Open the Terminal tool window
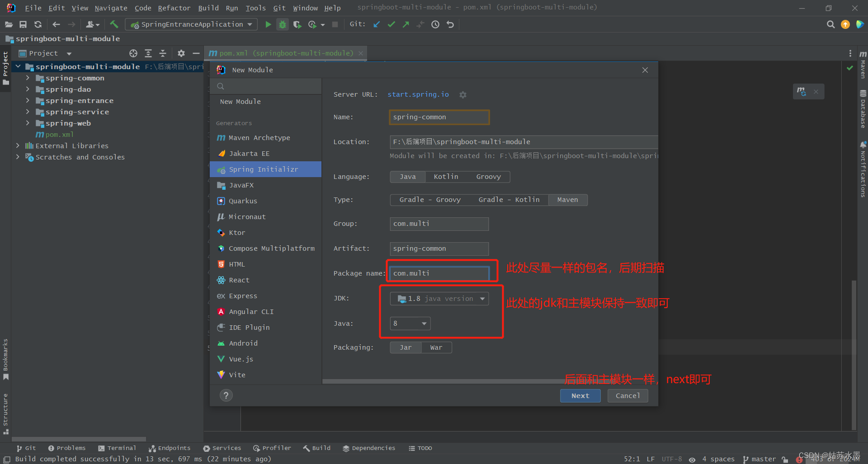The height and width of the screenshot is (464, 868). [117, 448]
